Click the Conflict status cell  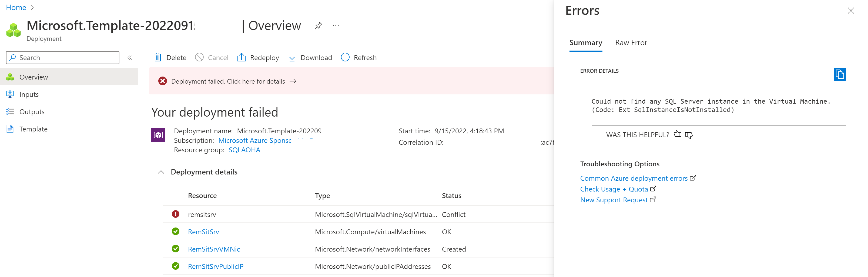tap(454, 214)
